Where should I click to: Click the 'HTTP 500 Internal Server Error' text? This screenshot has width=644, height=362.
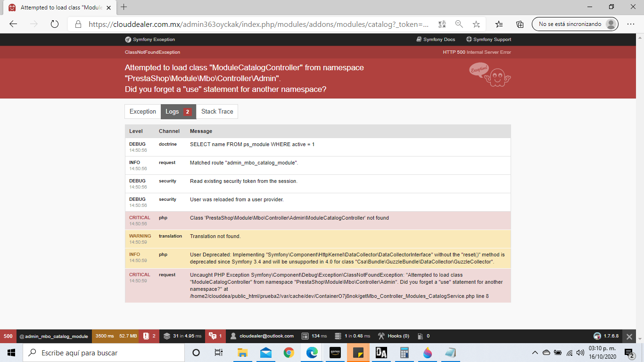coord(477,52)
